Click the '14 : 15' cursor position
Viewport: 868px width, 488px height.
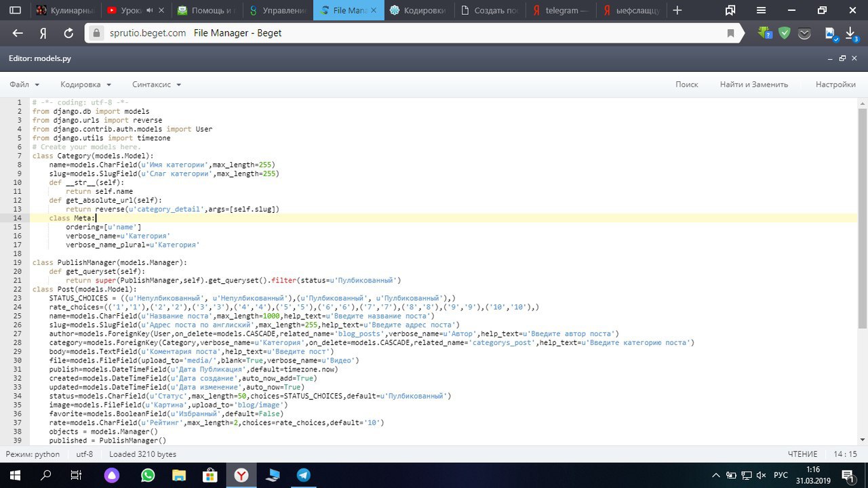(x=845, y=454)
